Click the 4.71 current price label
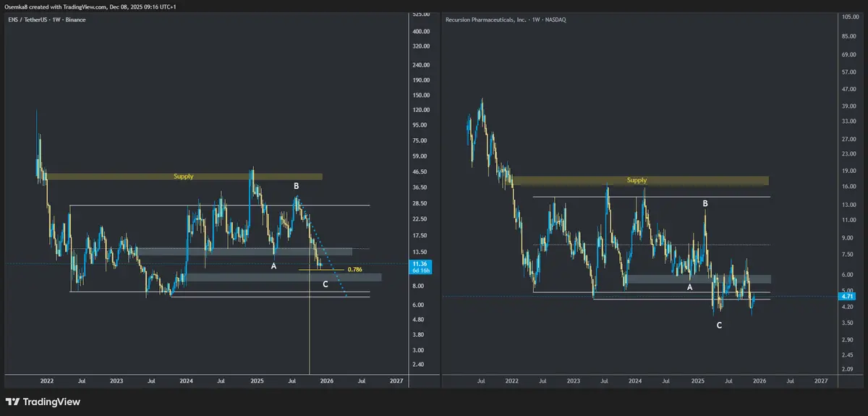Viewport: 868px width, 416px height. click(x=848, y=296)
